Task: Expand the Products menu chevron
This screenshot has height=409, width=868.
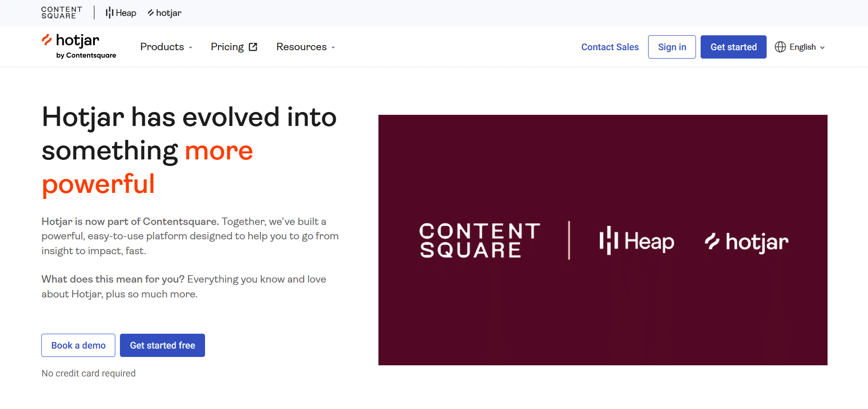Action: [191, 47]
